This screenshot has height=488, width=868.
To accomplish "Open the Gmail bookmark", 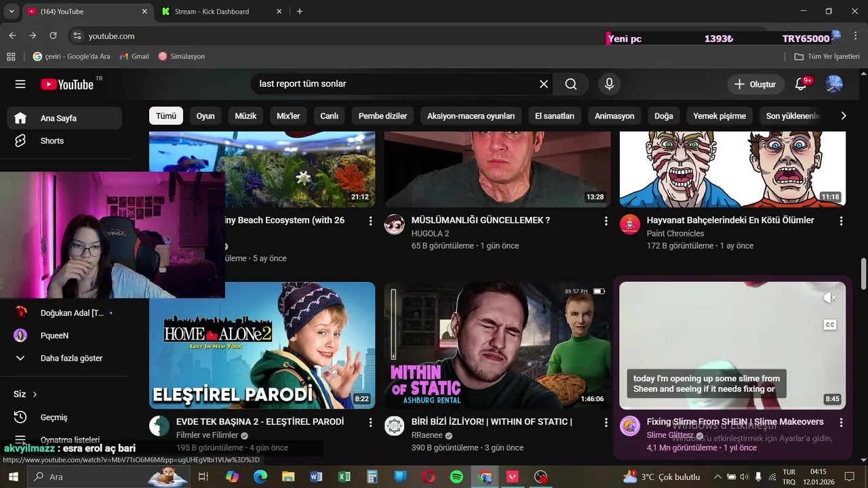I will (134, 56).
